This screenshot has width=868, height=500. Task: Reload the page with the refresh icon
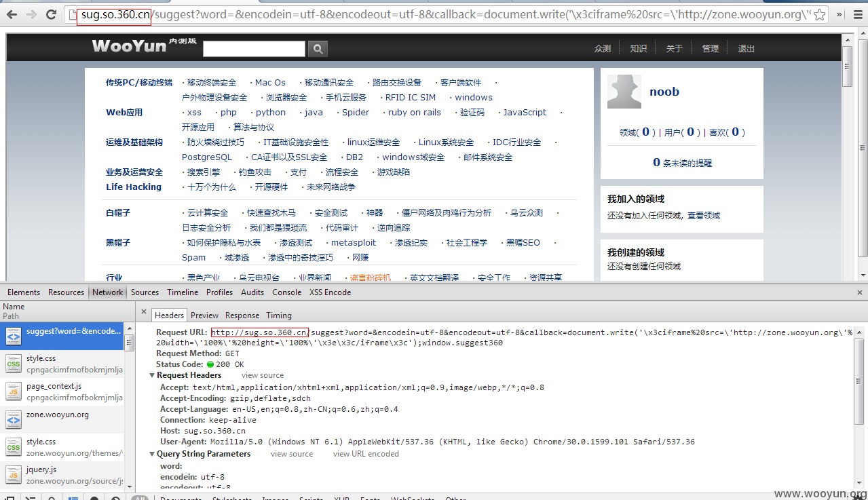tap(51, 14)
